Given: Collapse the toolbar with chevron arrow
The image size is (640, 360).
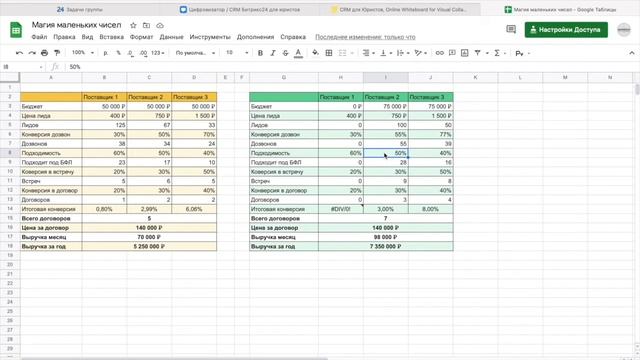Looking at the screenshot, I should (x=631, y=53).
